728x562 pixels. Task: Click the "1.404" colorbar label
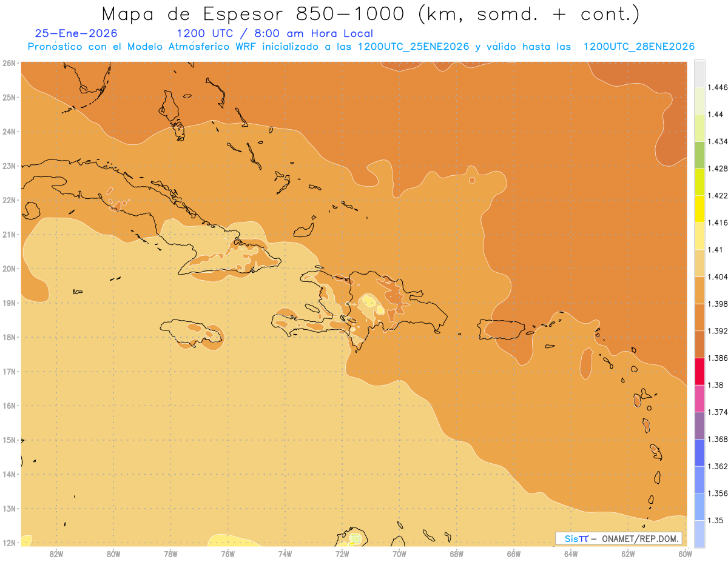(x=718, y=276)
